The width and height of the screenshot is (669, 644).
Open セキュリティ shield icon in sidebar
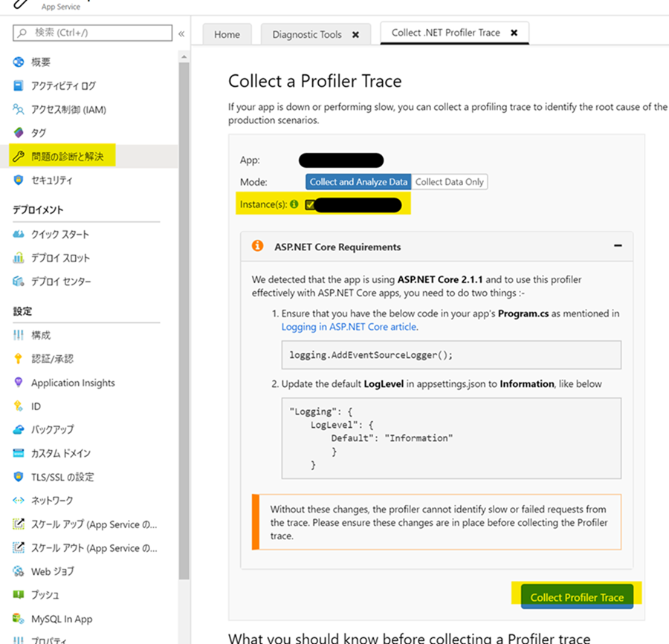click(19, 180)
